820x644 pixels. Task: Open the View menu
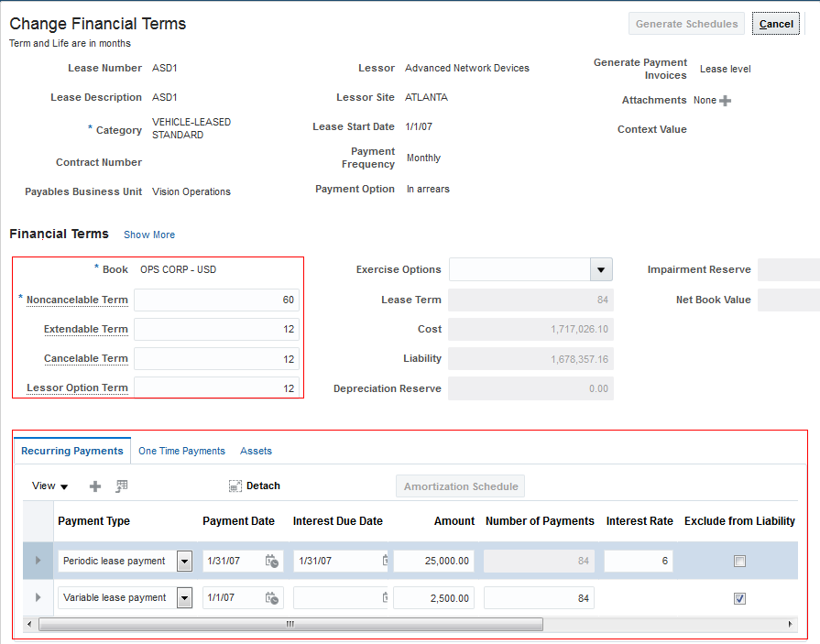(x=49, y=486)
